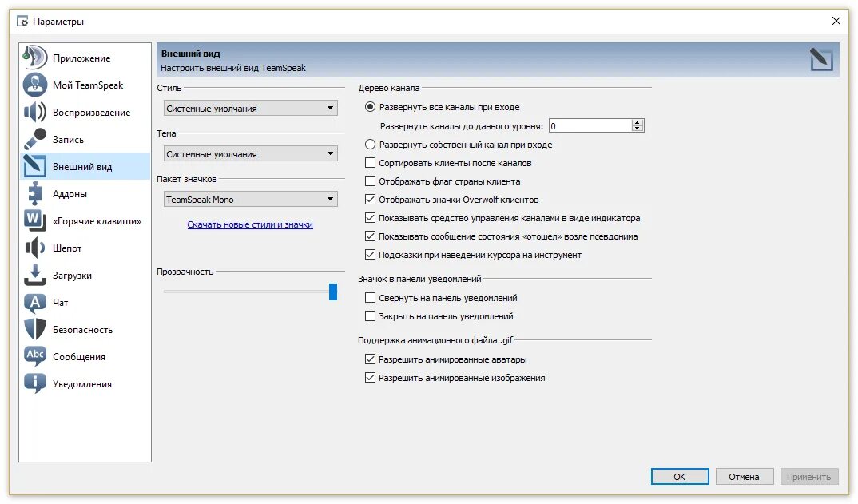
Task: Click the Безопасность shield icon
Action: (x=34, y=329)
